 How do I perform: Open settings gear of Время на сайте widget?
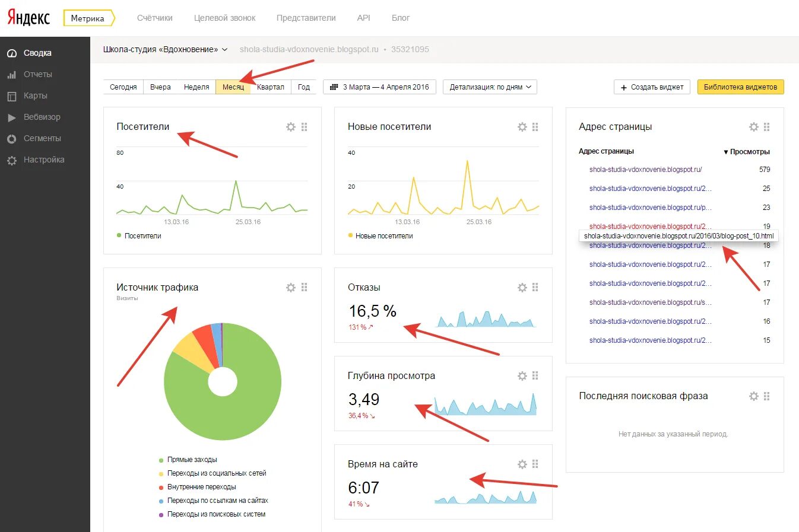[x=522, y=464]
